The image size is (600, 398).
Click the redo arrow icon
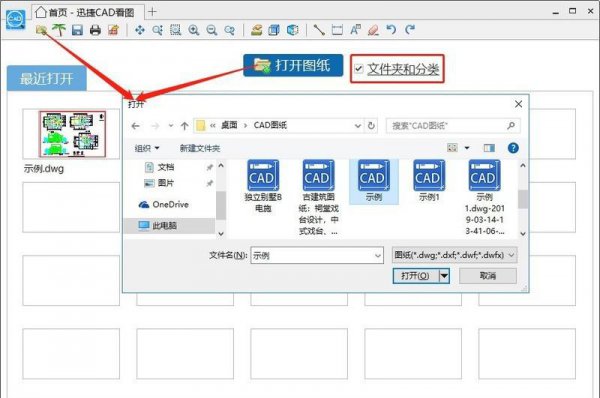tap(410, 30)
